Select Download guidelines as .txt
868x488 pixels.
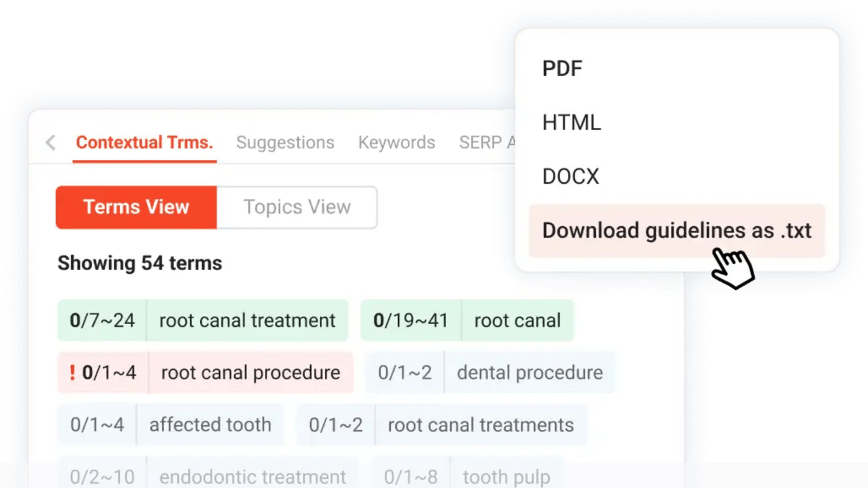(677, 231)
